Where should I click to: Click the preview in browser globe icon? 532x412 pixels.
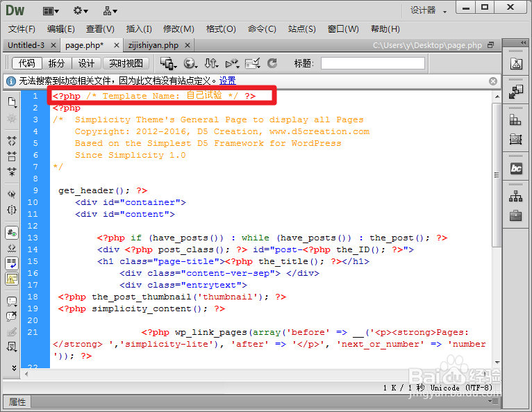tap(190, 63)
